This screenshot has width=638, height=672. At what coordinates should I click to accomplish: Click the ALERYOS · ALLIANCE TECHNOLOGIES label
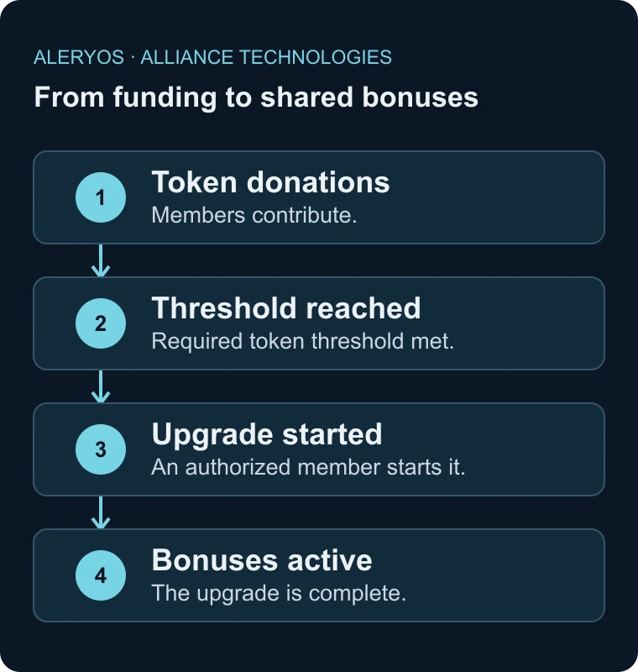coord(212,57)
